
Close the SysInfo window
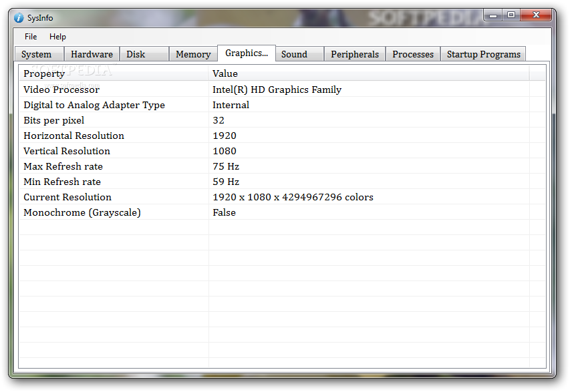click(x=536, y=15)
